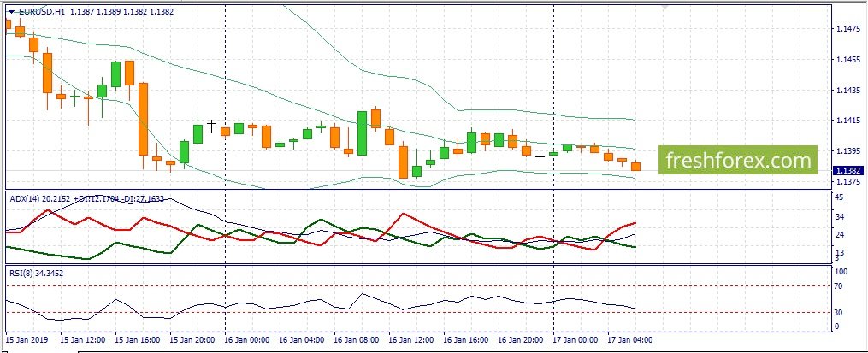Click the cross doji candle before 17 Jan 00:00

coord(540,156)
